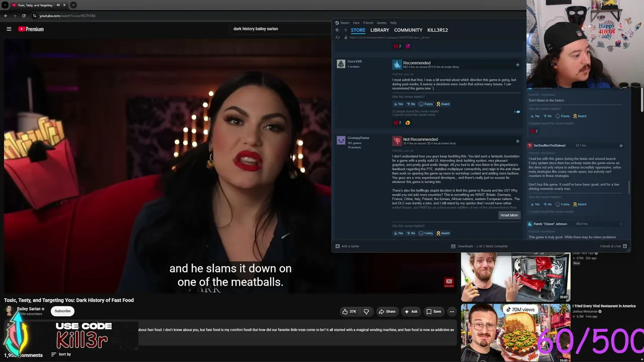Click the video title text
Viewport: 644px width, 362px height.
(69, 300)
